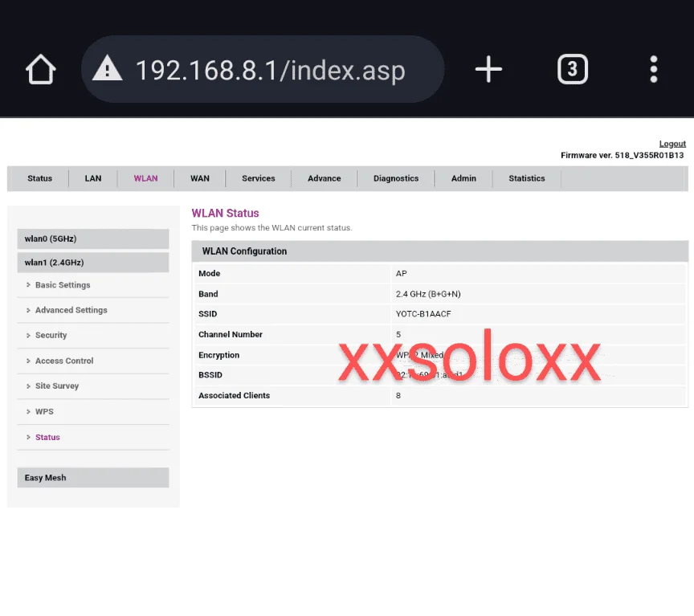Open Security in the sidebar
Image resolution: width=694 pixels, height=616 pixels.
point(51,336)
